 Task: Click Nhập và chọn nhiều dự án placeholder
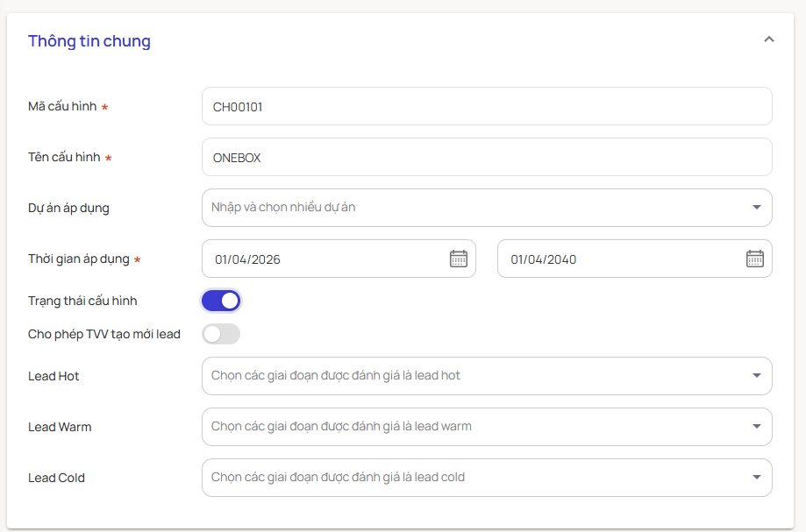click(283, 208)
